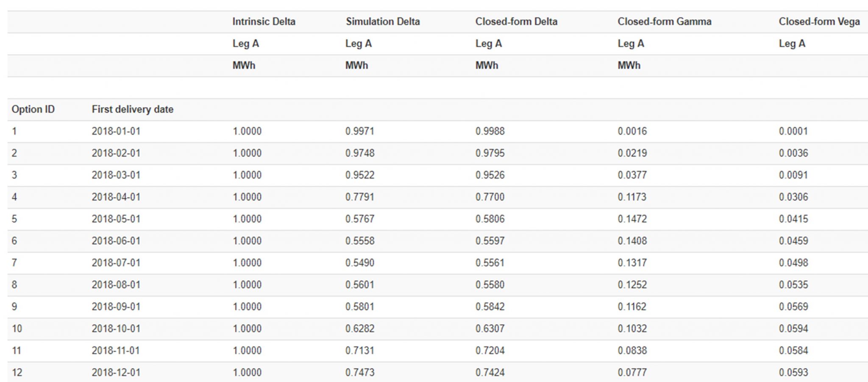The width and height of the screenshot is (868, 382).
Task: Click Closed-form Delta value 0.9795
Action: pyautogui.click(x=490, y=153)
